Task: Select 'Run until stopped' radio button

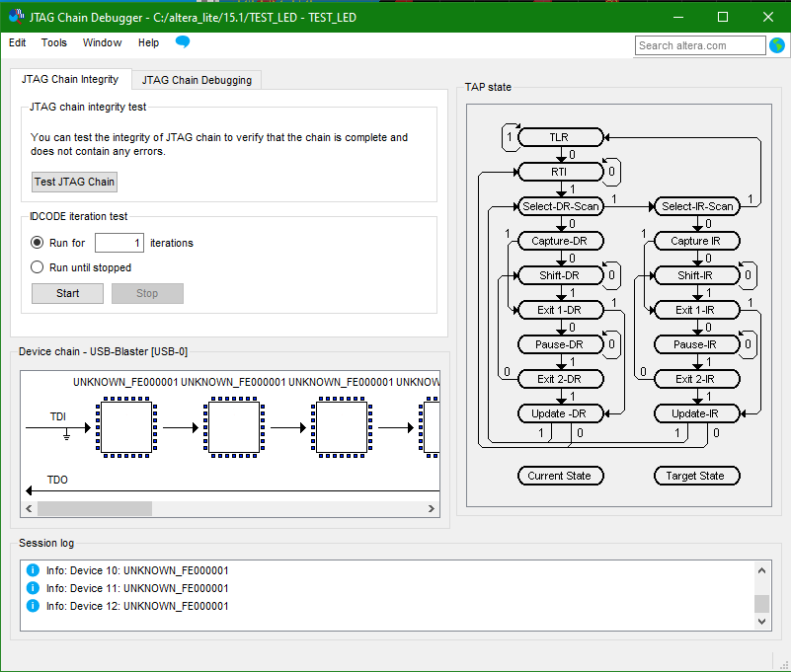Action: click(x=38, y=267)
